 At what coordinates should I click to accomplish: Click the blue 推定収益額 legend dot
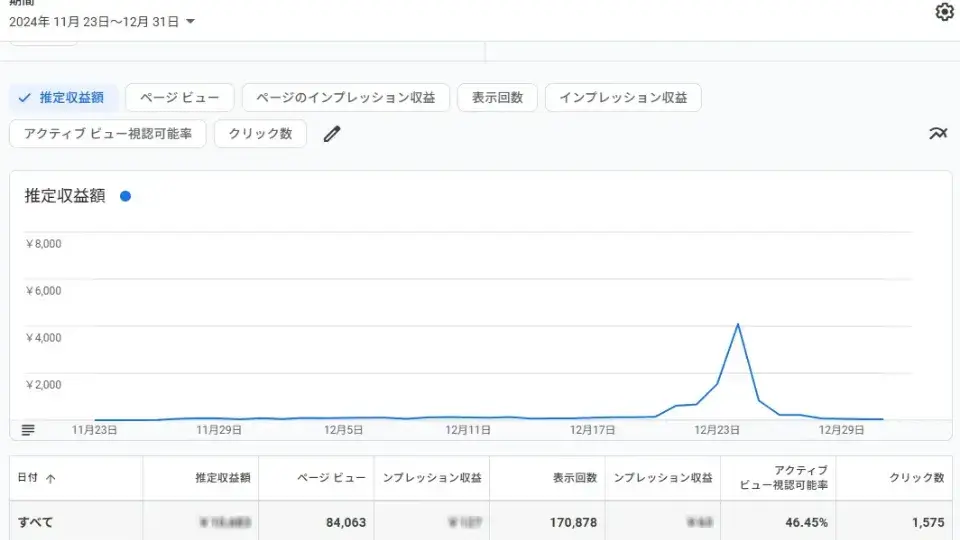[126, 196]
